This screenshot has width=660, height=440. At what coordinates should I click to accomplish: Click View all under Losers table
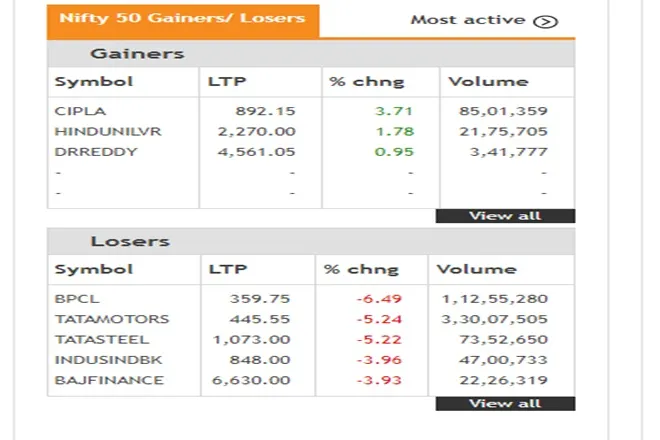click(x=505, y=404)
